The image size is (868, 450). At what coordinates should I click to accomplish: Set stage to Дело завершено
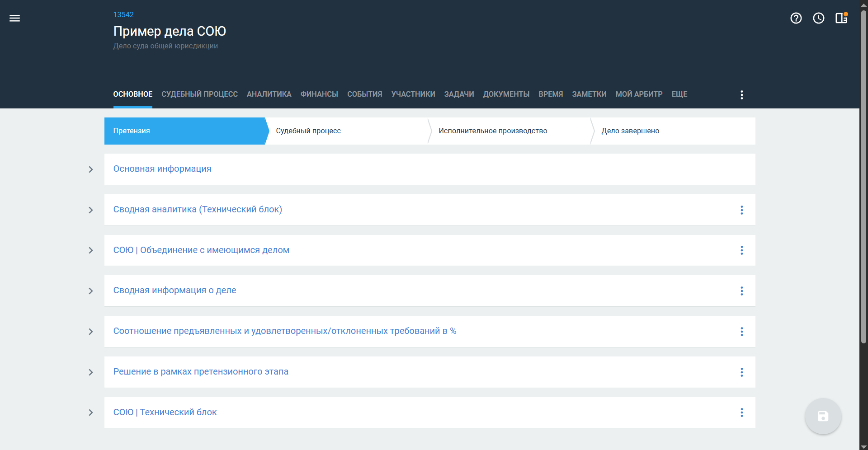click(x=630, y=131)
